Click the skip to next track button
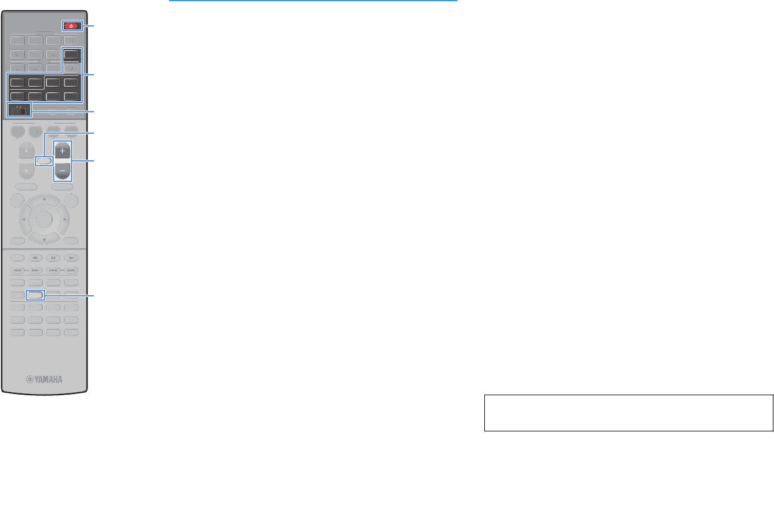Viewport: 774px width, 532px height. pyautogui.click(x=72, y=270)
